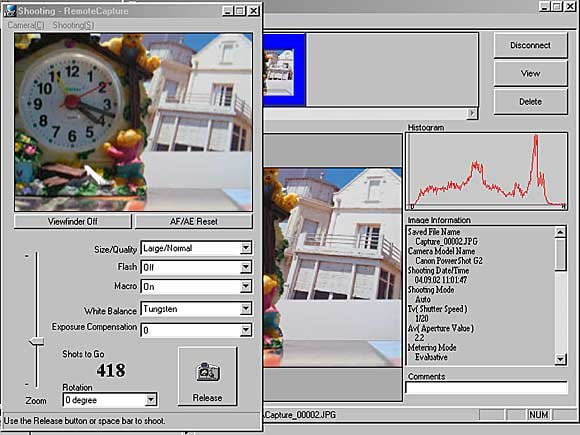Click the '1/20' shutter speed value
This screenshot has width=580, height=435.
coord(422,318)
